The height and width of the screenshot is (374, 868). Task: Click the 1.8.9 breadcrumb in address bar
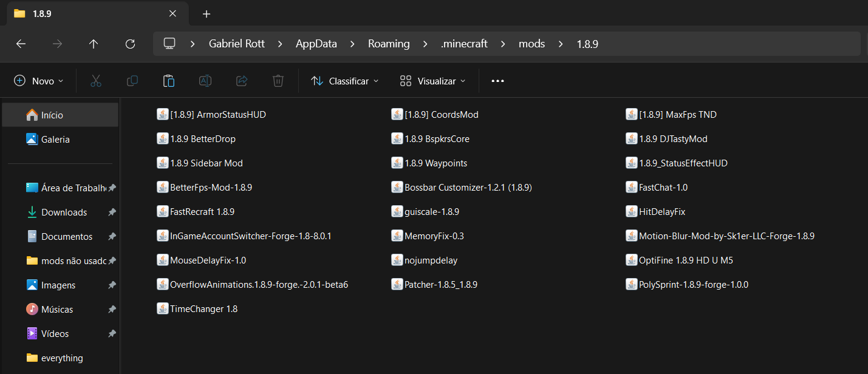pos(587,44)
